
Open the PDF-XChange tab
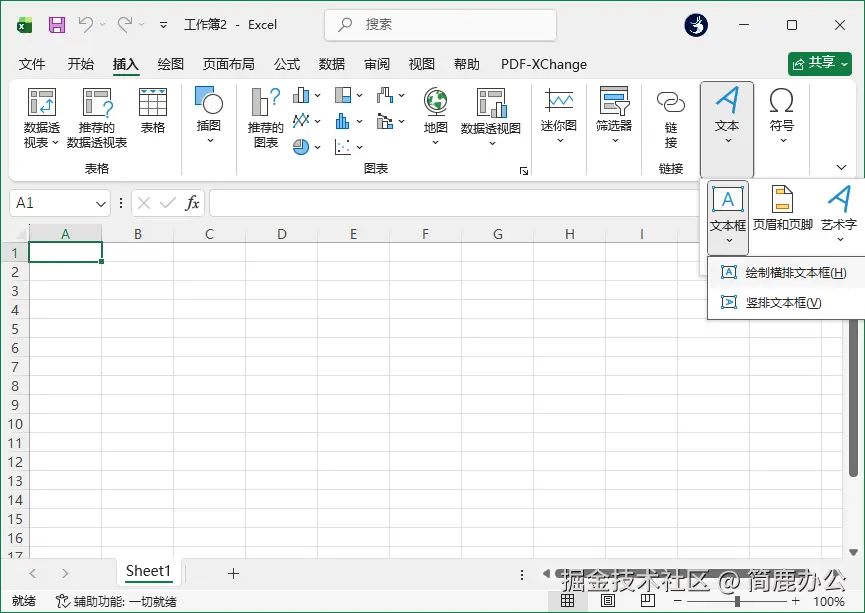tap(544, 65)
